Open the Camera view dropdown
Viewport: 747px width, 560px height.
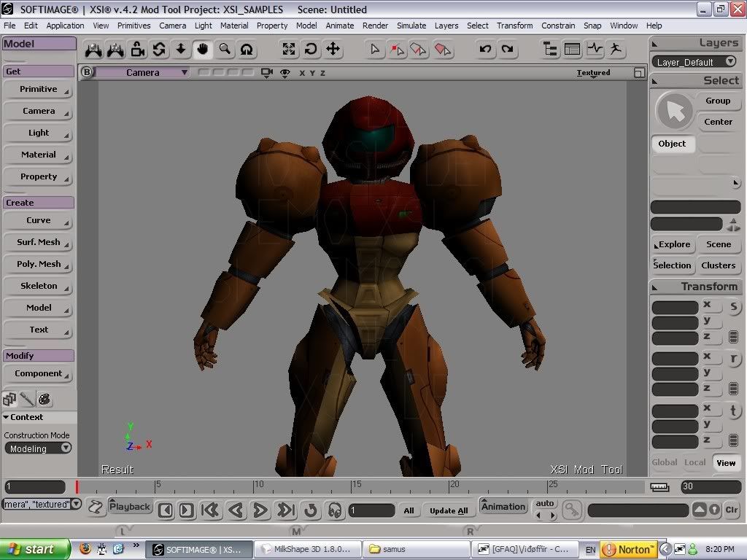coord(143,72)
